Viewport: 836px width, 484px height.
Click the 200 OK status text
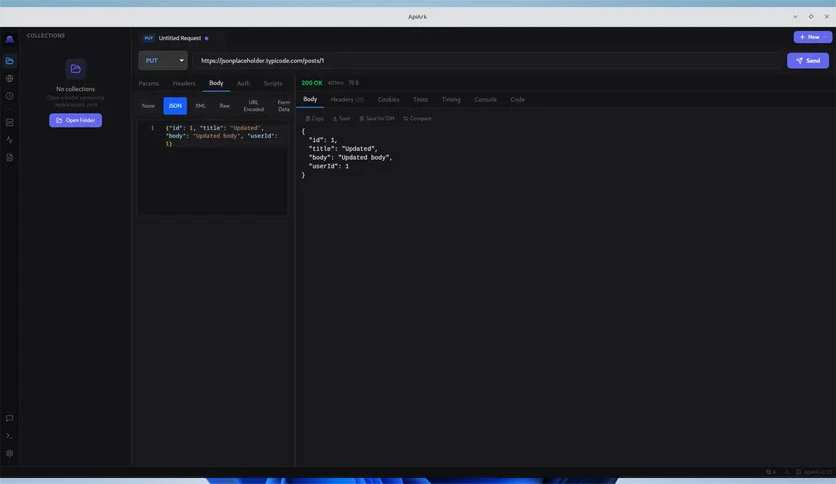click(312, 83)
